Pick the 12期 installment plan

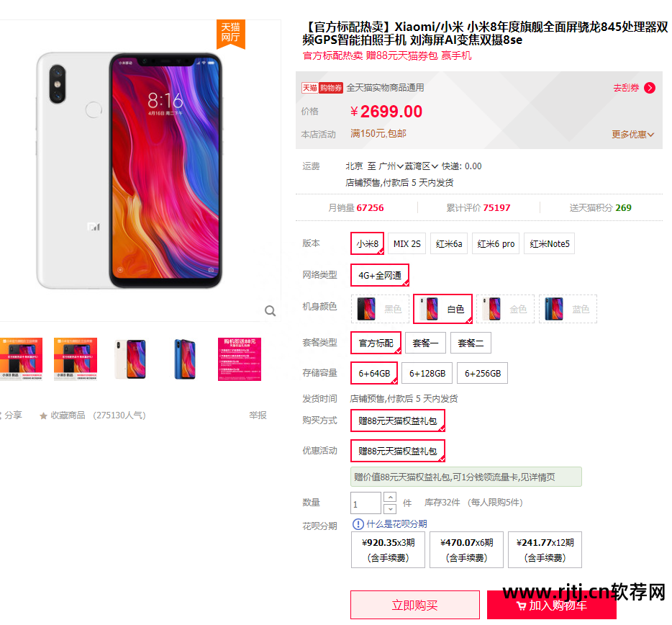(x=545, y=549)
